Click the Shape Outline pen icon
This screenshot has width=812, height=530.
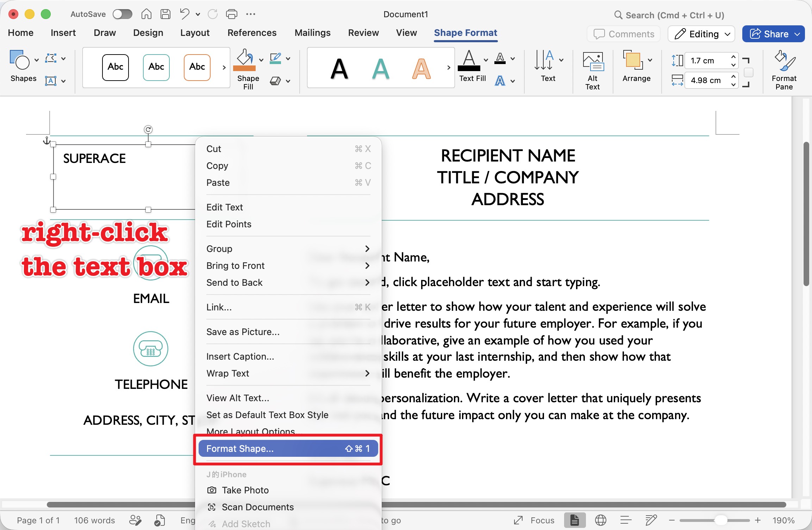pyautogui.click(x=275, y=58)
